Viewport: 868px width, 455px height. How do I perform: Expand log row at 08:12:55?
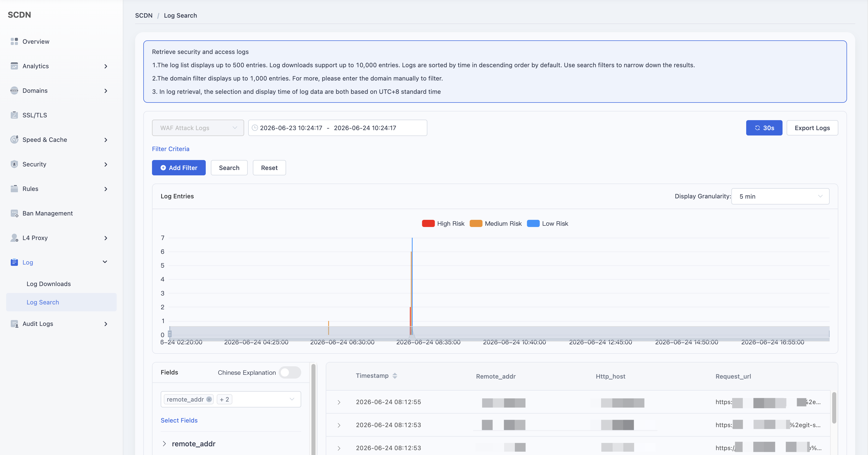(339, 402)
